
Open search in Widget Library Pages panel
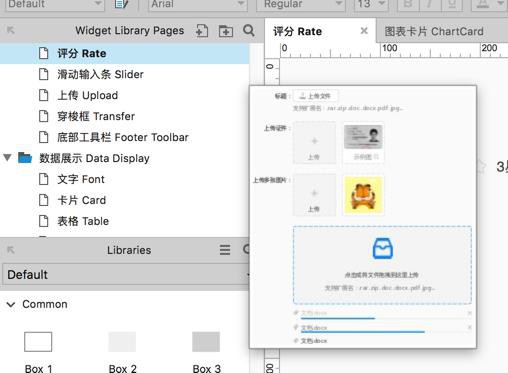(249, 31)
